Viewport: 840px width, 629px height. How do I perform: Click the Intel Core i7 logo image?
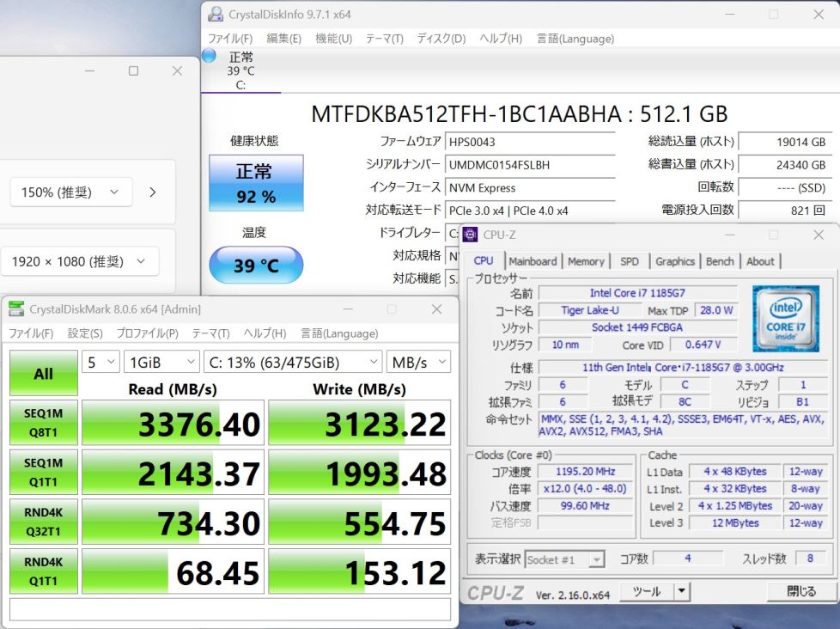(x=785, y=319)
